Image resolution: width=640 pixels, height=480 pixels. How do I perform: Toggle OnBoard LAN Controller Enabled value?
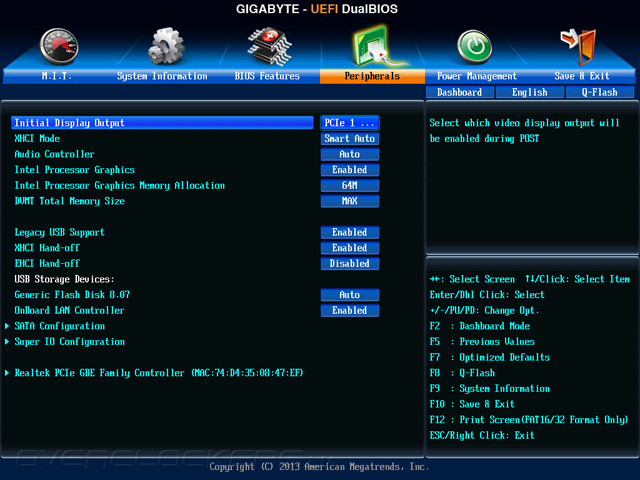coord(350,310)
